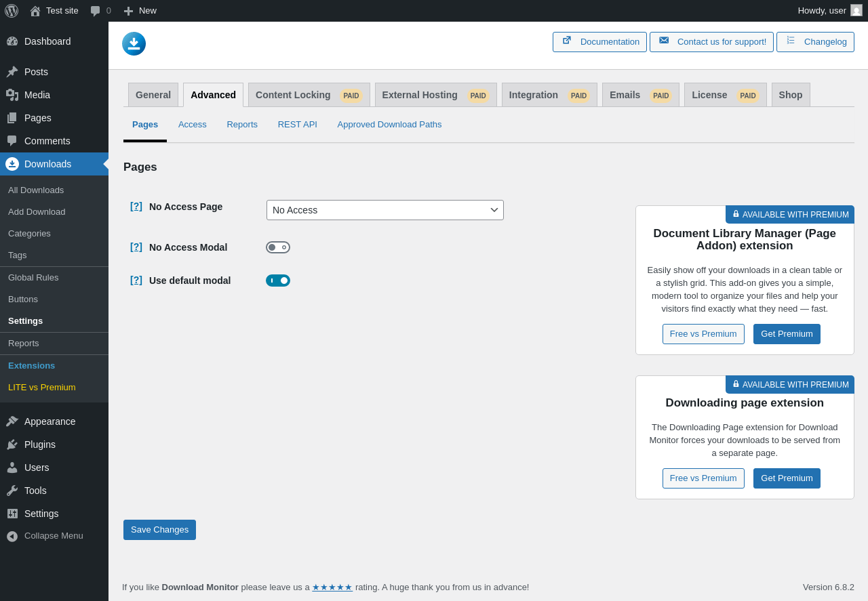Open All Downloads in sidebar submenu

[x=54, y=190]
